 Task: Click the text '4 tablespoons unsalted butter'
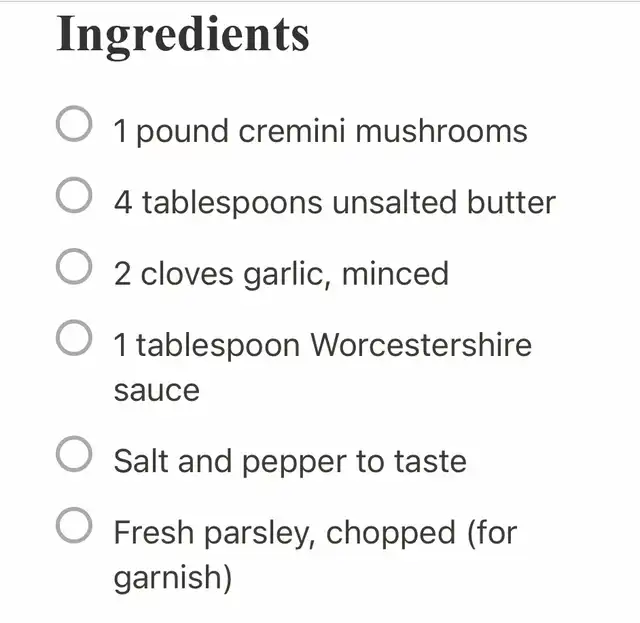[334, 202]
